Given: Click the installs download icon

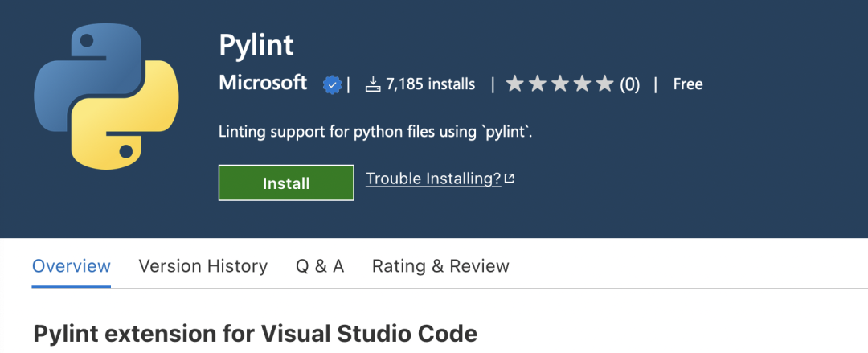Looking at the screenshot, I should [x=373, y=84].
